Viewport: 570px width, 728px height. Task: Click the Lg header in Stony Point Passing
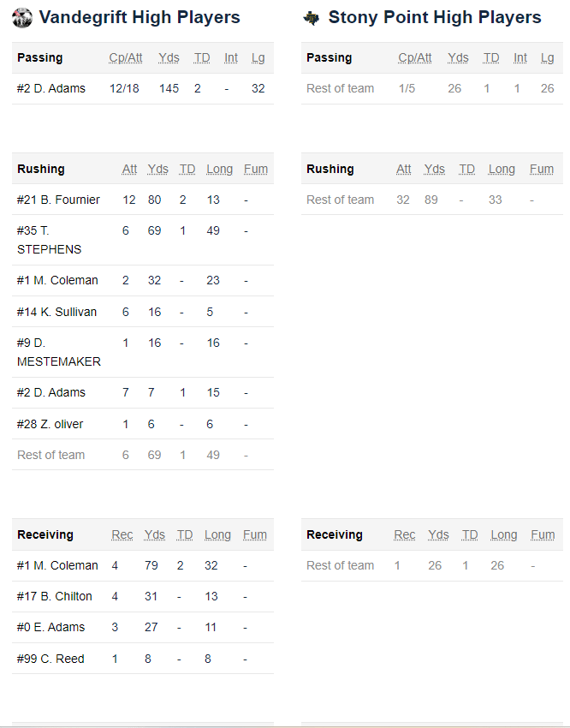547,57
